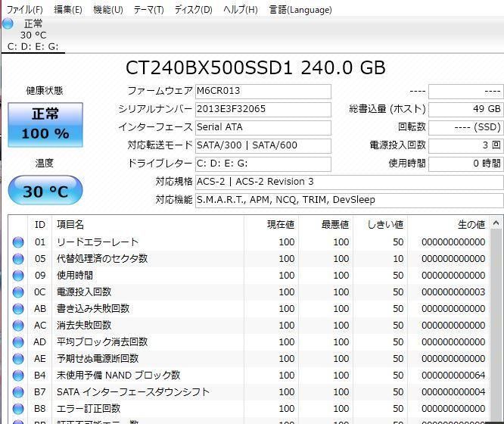Click status orb of row AD 平均ブロック消去回数
Image resolution: width=504 pixels, height=424 pixels.
pos(18,342)
